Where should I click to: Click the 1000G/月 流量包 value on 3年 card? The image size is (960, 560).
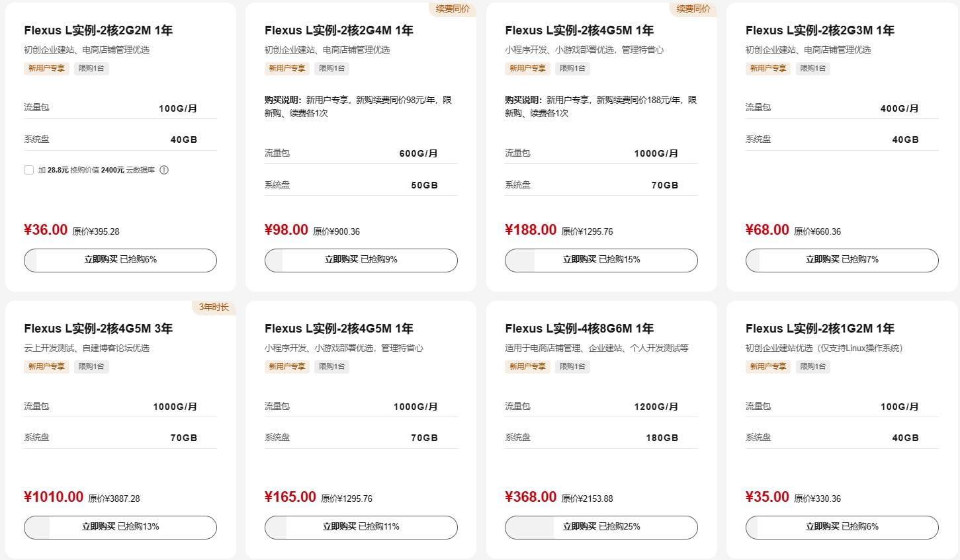(175, 406)
